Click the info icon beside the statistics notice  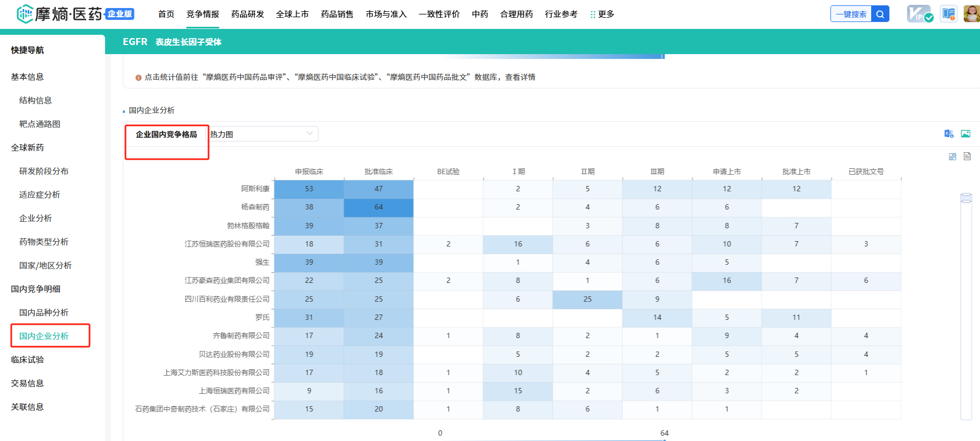pyautogui.click(x=138, y=78)
